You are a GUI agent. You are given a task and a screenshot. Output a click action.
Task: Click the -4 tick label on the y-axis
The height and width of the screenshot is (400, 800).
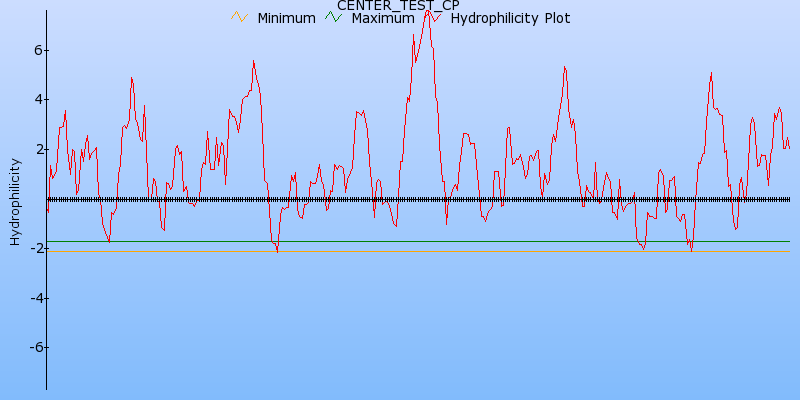click(32, 298)
